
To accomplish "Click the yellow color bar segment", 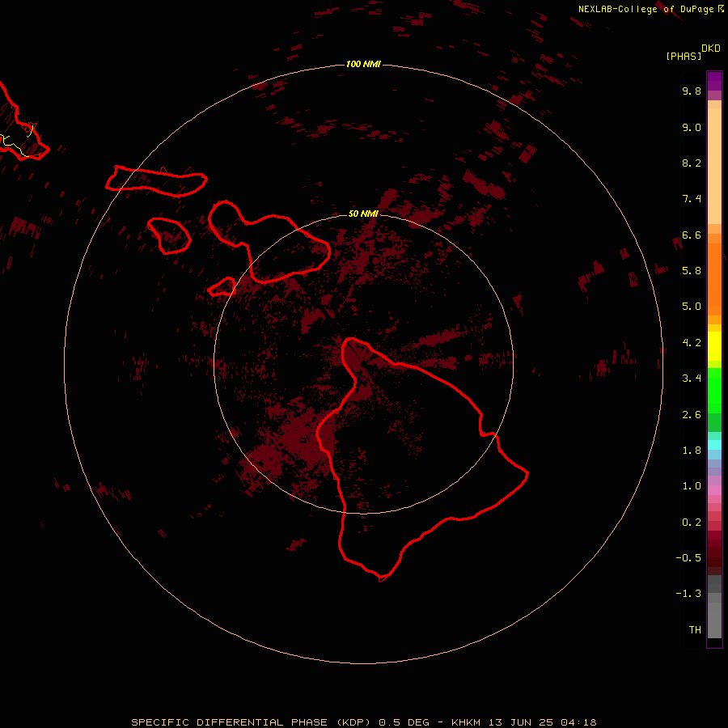I will click(714, 346).
